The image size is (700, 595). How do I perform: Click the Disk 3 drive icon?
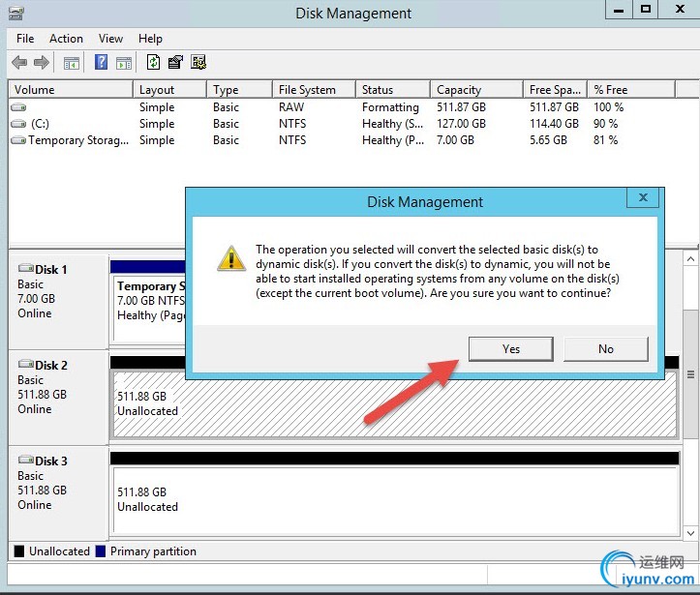26,460
